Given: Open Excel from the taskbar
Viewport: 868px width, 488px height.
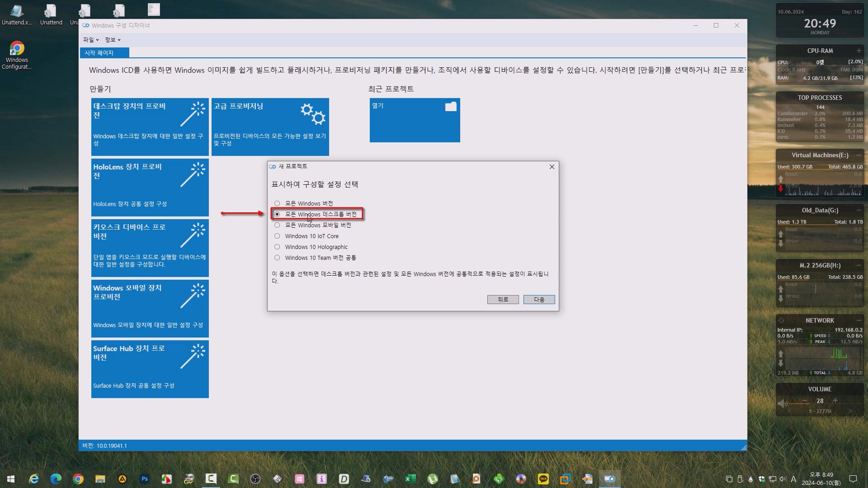Looking at the screenshot, I should click(x=410, y=479).
